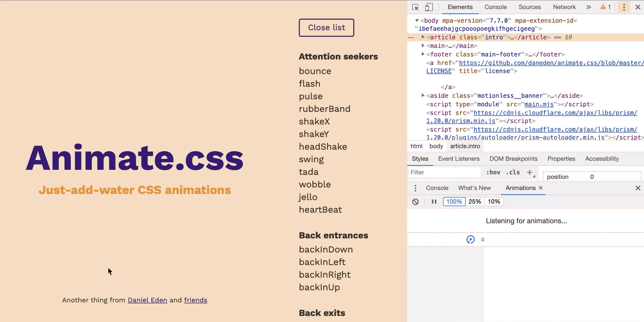This screenshot has height=322, width=644.
Task: Close the bottom drawer
Action: 638,188
